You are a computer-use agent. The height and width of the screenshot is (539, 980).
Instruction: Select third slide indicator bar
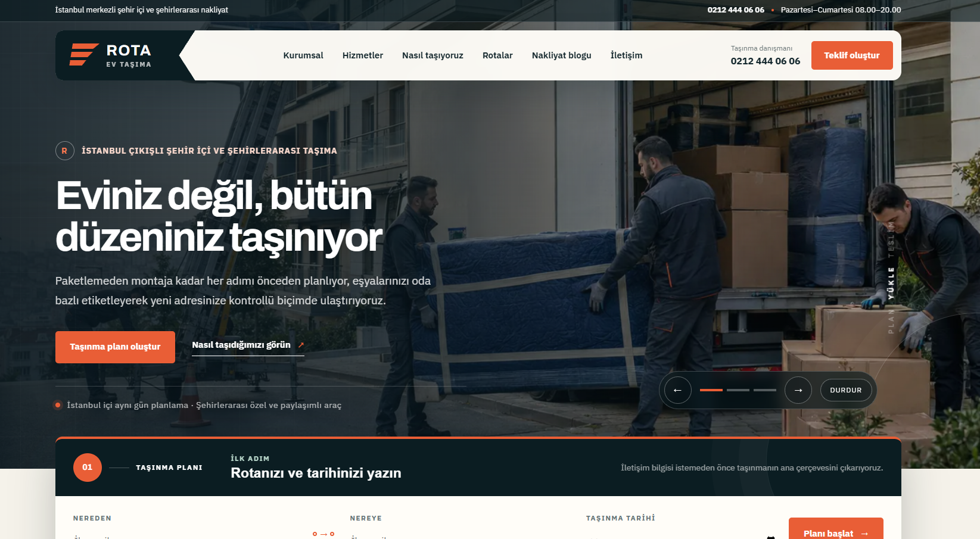coord(765,390)
